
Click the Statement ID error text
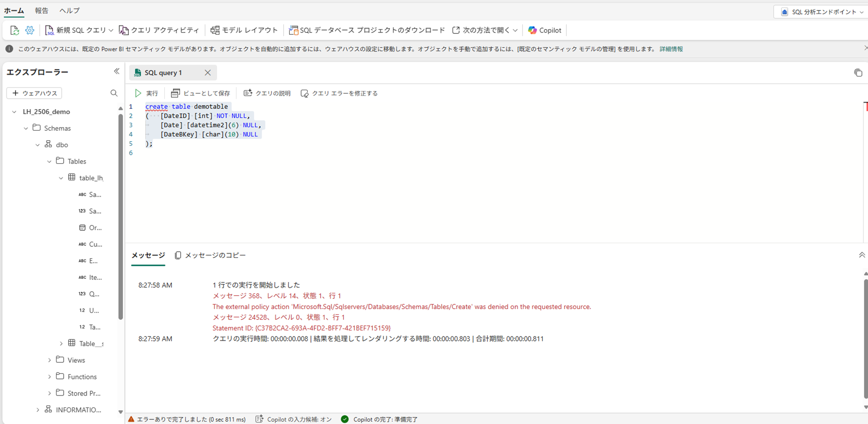(301, 328)
